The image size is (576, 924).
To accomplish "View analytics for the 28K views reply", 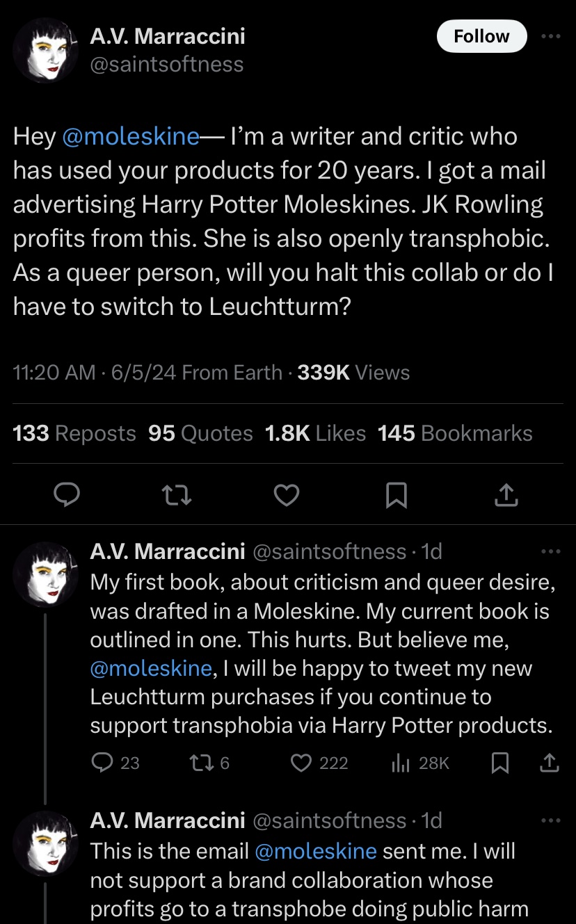I will pos(401,763).
